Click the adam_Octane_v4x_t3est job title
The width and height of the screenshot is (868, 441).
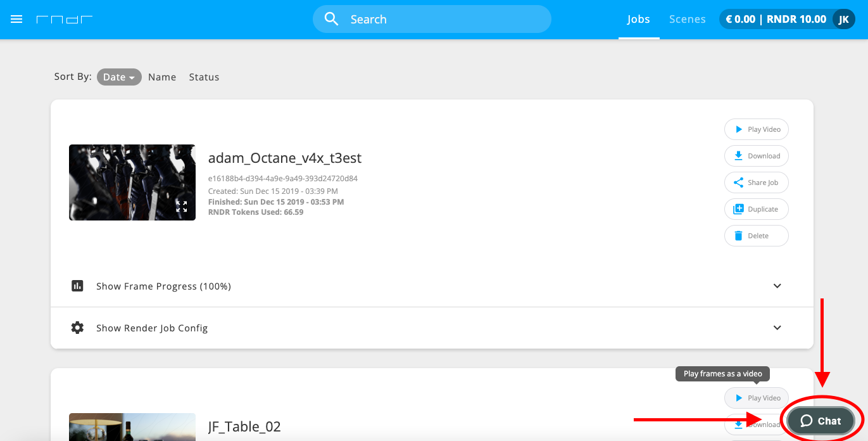pos(285,158)
